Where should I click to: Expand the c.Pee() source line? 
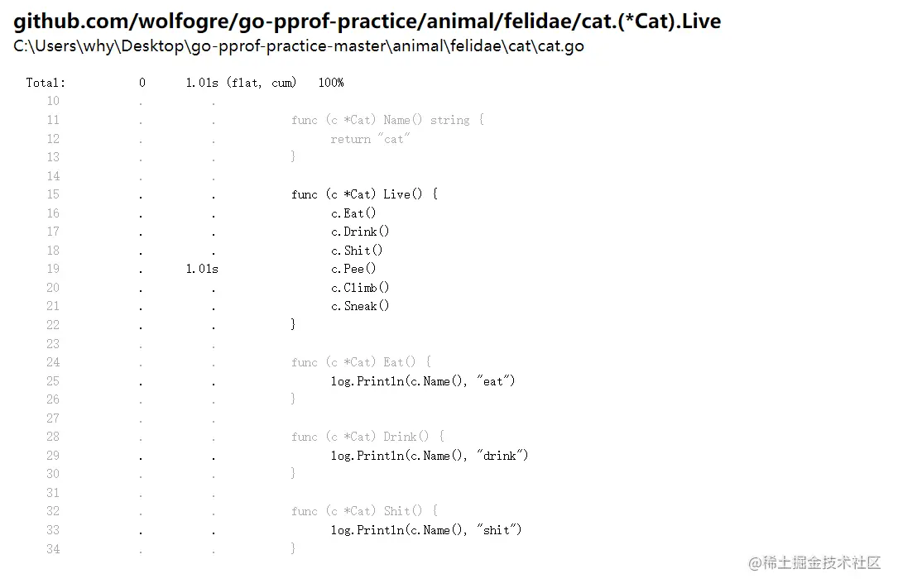[353, 269]
